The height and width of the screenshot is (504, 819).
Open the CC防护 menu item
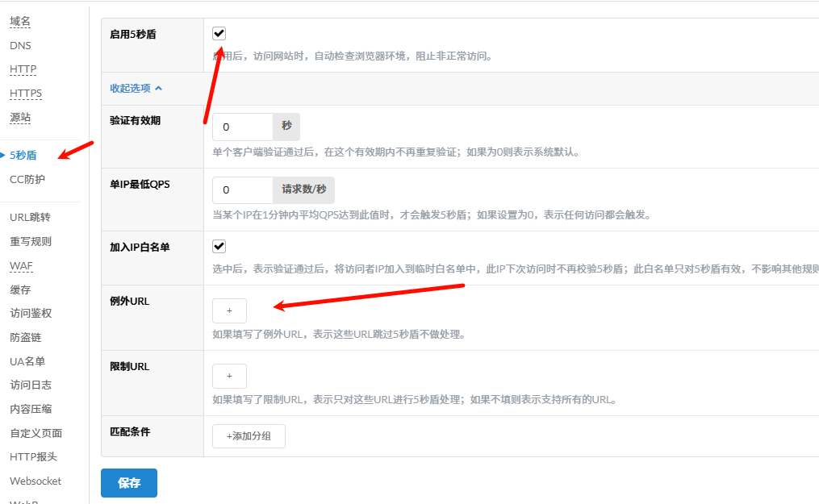27,179
